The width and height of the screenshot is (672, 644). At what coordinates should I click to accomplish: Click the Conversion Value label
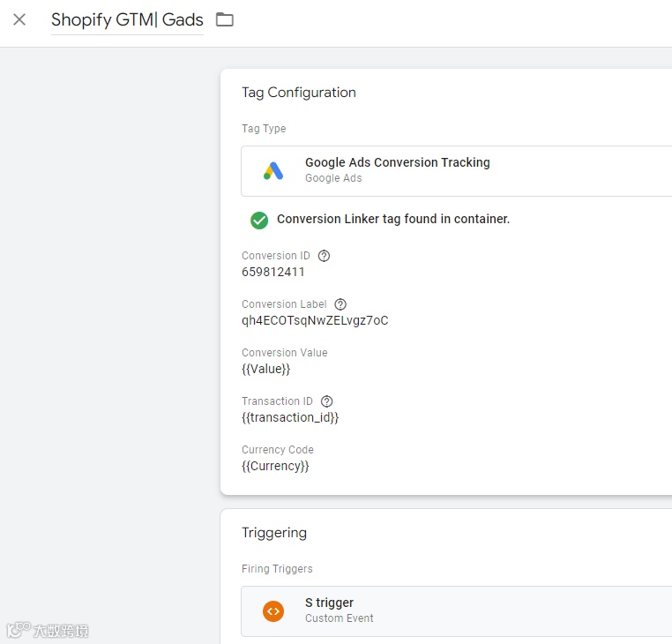285,353
